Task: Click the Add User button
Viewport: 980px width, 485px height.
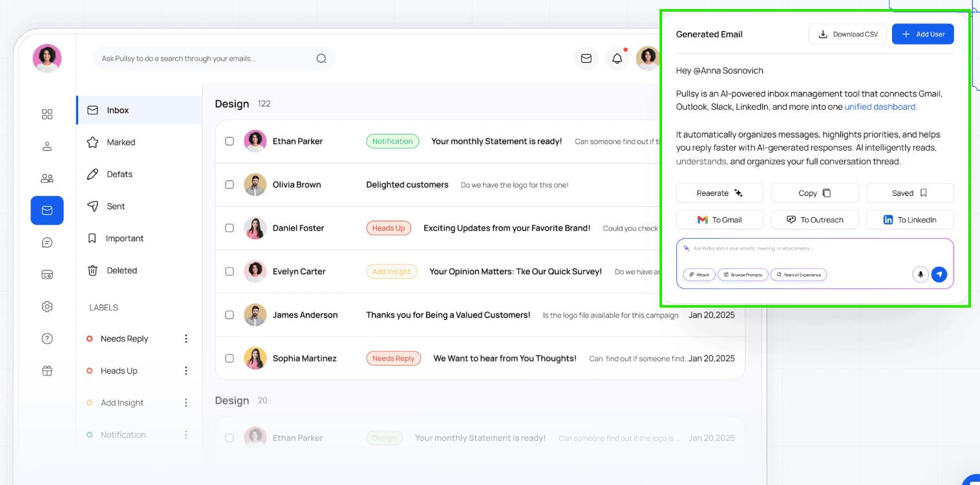Action: tap(923, 34)
